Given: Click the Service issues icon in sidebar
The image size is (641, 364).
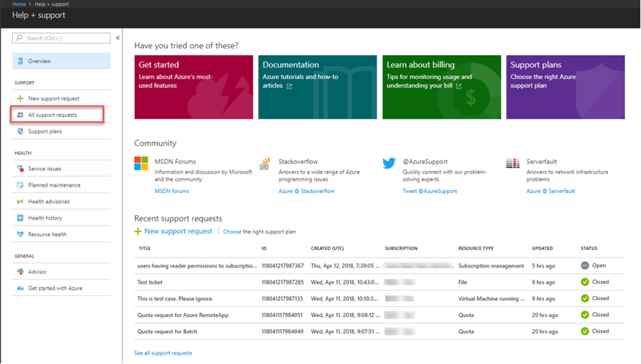Looking at the screenshot, I should click(20, 169).
